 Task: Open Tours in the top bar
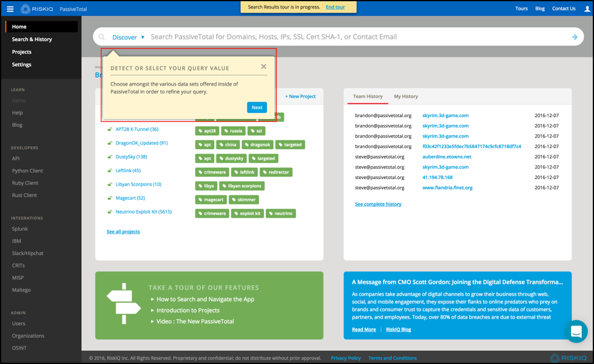tap(521, 8)
